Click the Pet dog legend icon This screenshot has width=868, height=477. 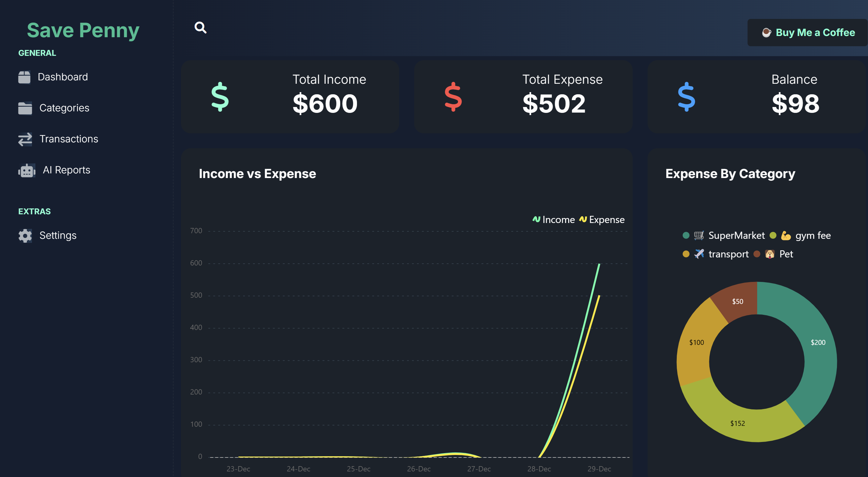click(770, 254)
